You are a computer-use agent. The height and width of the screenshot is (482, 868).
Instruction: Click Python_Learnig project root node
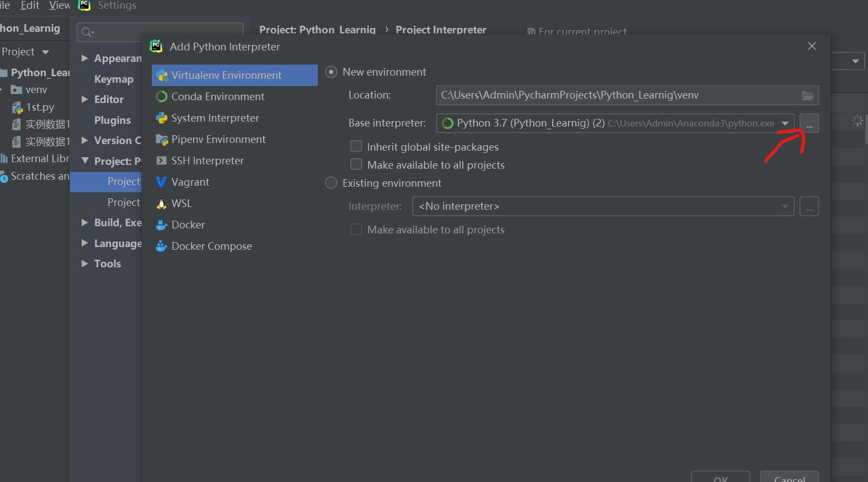[35, 72]
